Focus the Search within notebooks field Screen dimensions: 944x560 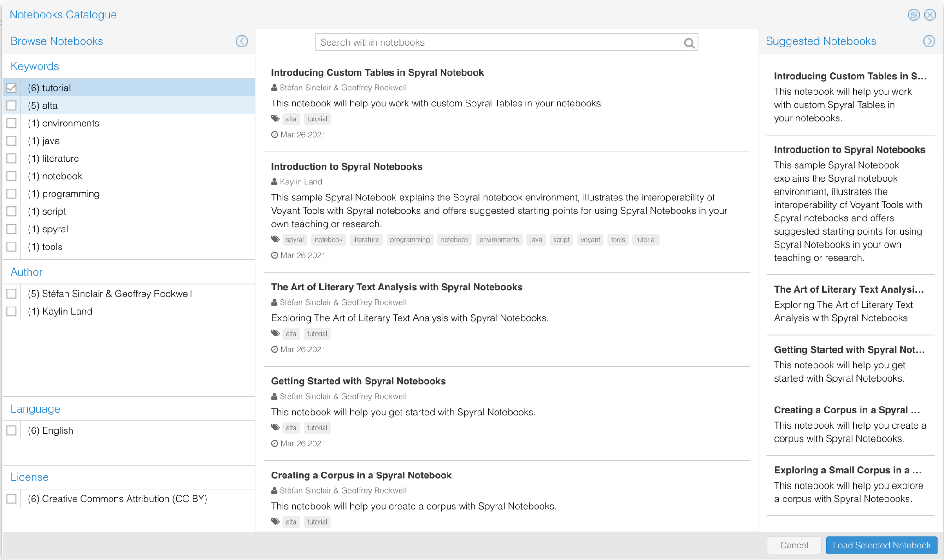(507, 42)
